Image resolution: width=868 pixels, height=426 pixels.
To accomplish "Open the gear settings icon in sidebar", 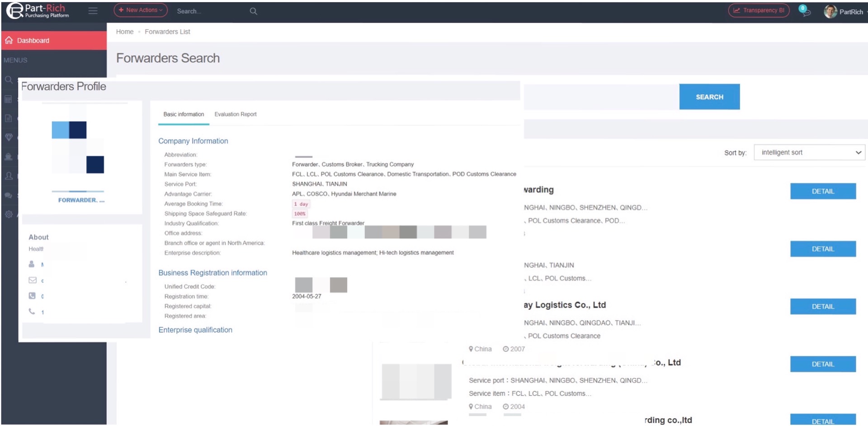I will [8, 214].
